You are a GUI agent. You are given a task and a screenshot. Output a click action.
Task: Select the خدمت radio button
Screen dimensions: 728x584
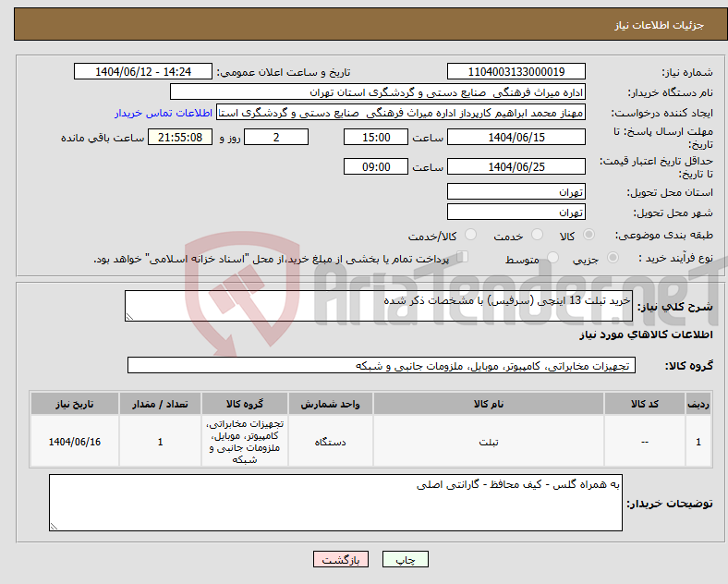537,235
